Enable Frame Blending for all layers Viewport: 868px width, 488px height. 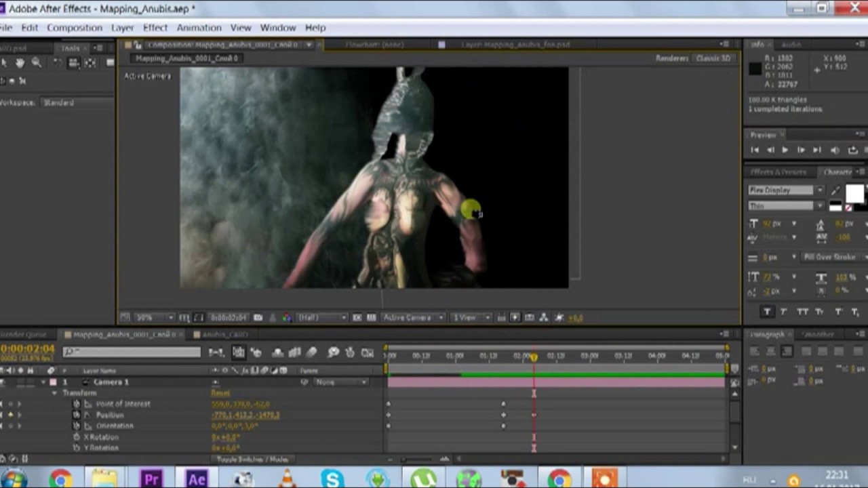[294, 352]
